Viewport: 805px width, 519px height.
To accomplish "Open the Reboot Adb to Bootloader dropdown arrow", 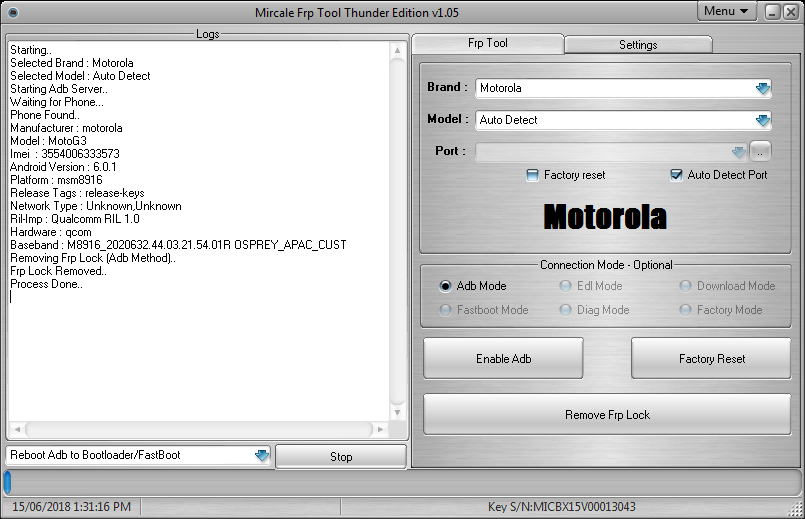I will 262,455.
